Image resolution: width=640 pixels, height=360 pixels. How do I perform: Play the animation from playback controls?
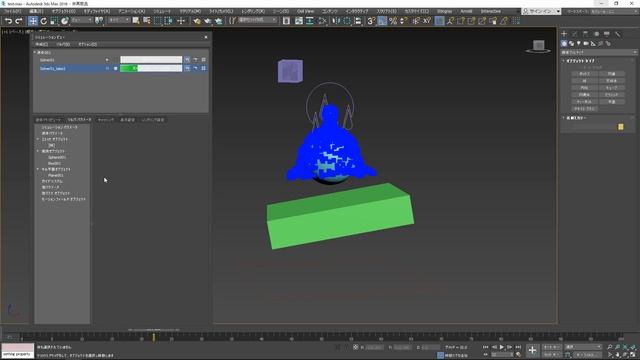[502, 347]
